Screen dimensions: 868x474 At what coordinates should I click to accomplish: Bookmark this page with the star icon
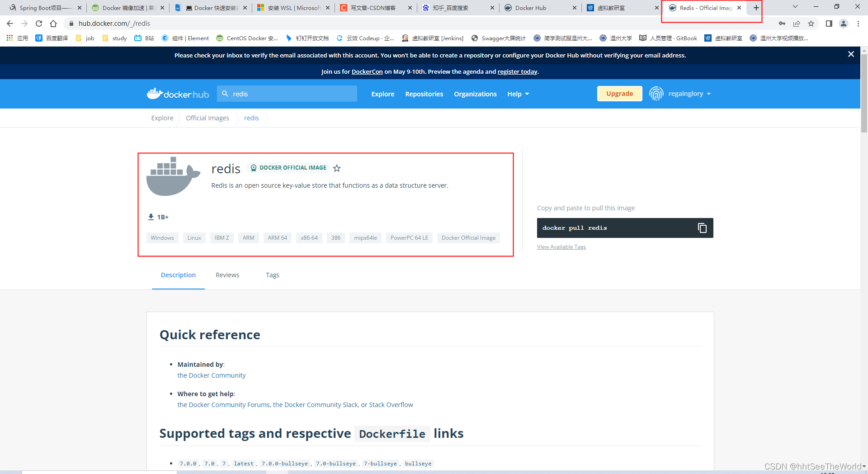pyautogui.click(x=811, y=24)
